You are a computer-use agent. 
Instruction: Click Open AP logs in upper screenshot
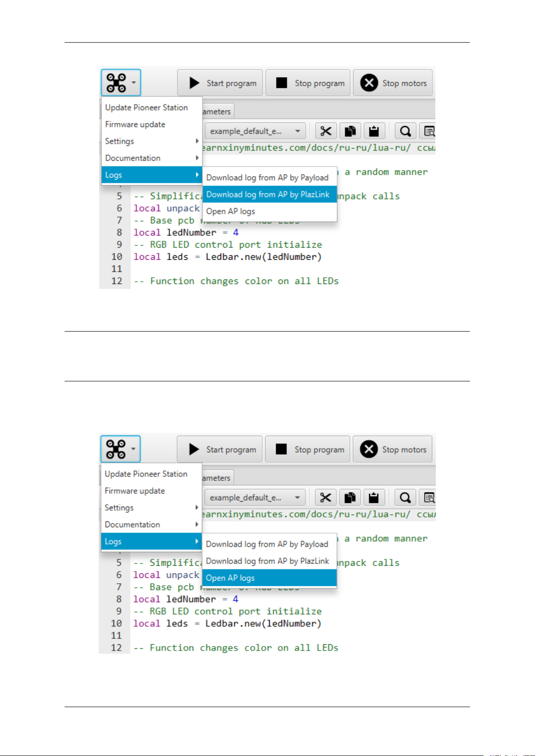[270, 211]
